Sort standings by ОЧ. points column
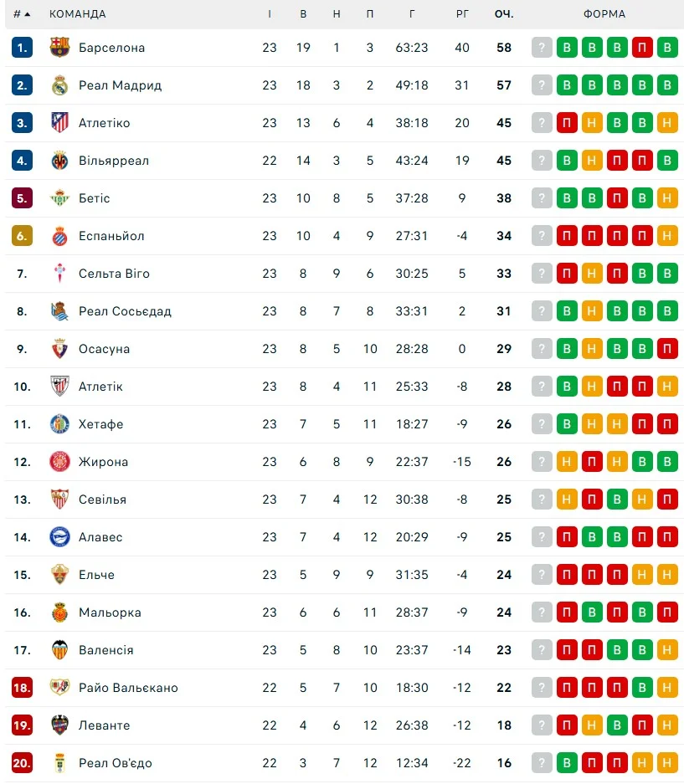 (503, 14)
